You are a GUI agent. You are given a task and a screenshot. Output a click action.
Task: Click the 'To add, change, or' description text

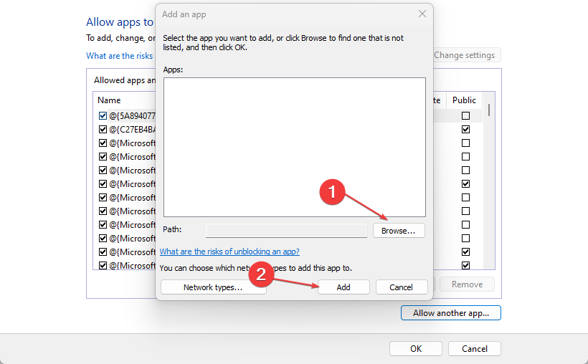[120, 38]
